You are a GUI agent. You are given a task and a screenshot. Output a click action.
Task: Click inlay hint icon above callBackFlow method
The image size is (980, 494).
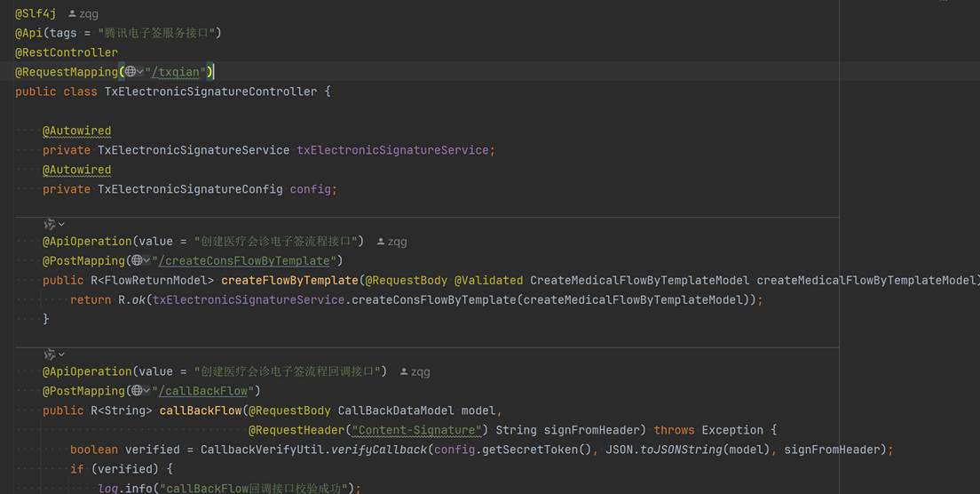(x=50, y=355)
